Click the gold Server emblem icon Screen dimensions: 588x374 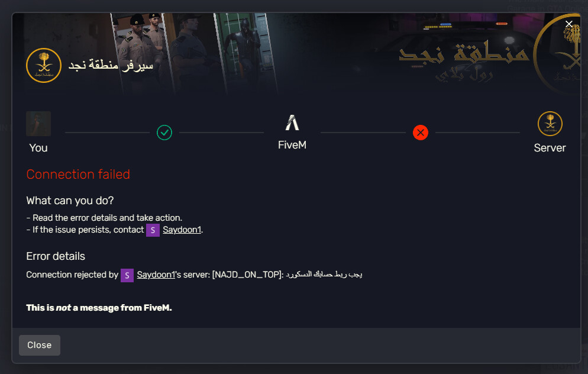pyautogui.click(x=550, y=124)
